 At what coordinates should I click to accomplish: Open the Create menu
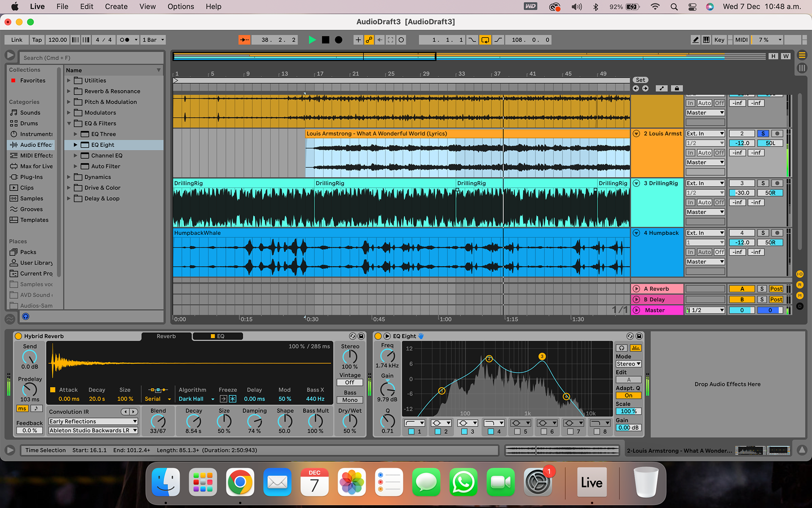pos(116,6)
